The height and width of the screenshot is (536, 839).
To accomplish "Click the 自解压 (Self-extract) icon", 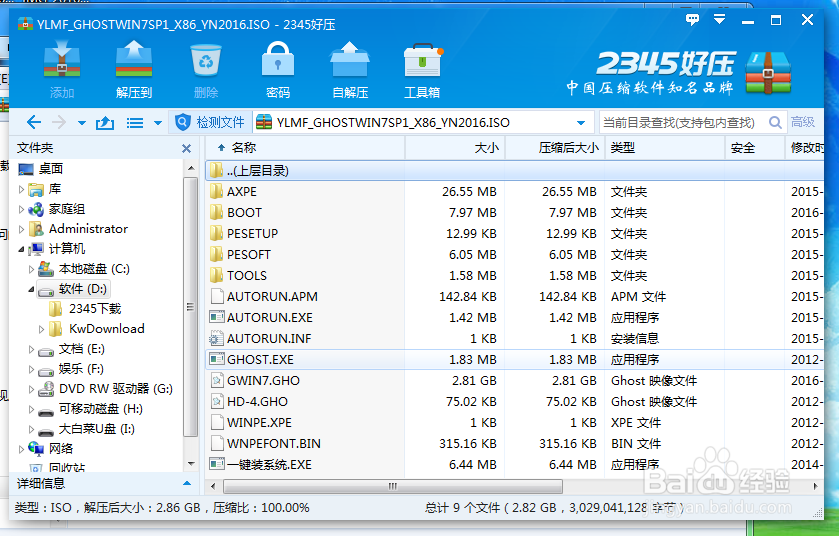I will click(x=350, y=70).
